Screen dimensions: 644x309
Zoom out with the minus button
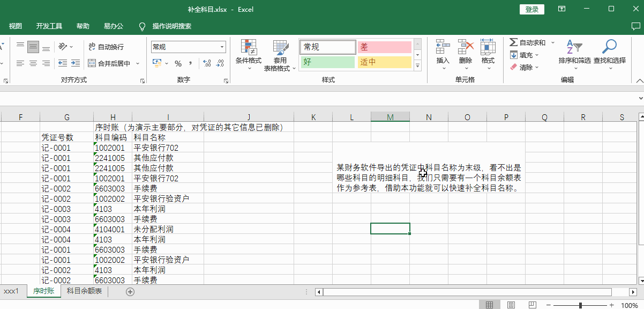tap(548, 305)
